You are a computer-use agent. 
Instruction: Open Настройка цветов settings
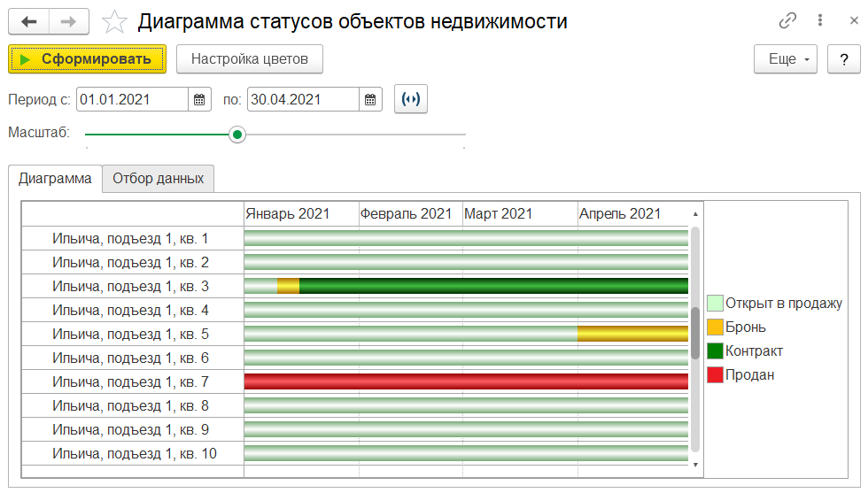[x=250, y=59]
